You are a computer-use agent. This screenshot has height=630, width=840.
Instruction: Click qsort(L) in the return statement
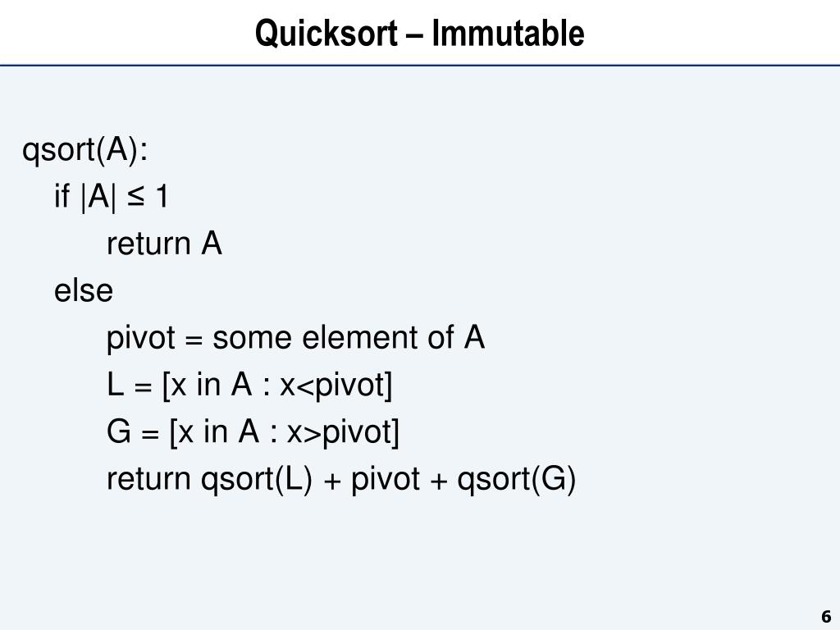(x=257, y=479)
